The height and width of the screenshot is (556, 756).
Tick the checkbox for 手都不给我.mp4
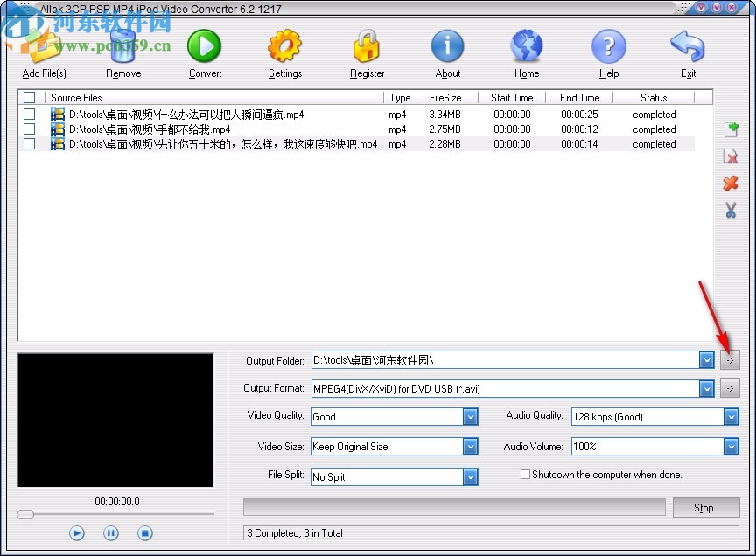pyautogui.click(x=29, y=129)
